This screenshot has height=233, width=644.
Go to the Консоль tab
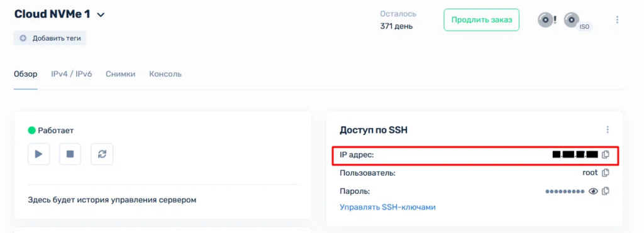click(165, 74)
